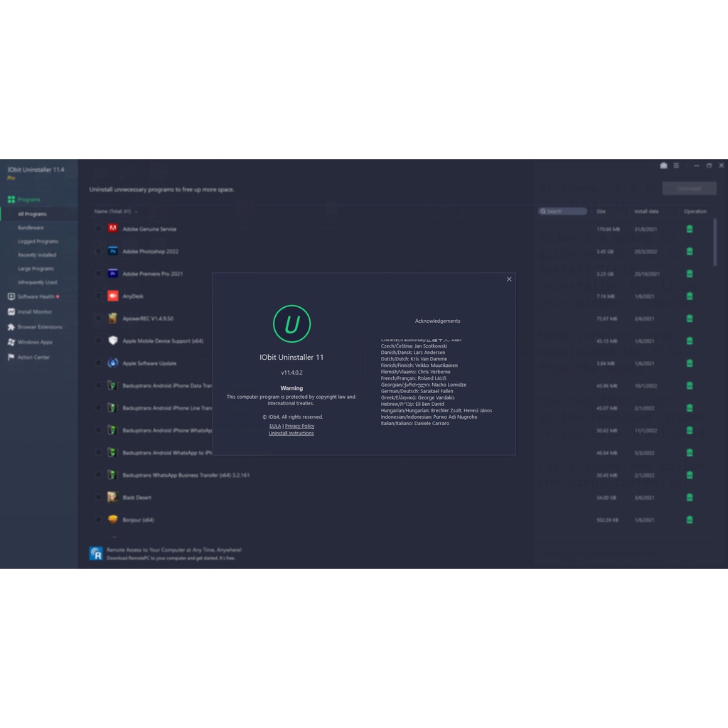This screenshot has height=728, width=728.
Task: Check the Adobe Photoshop 2022 checkbox
Action: (98, 251)
